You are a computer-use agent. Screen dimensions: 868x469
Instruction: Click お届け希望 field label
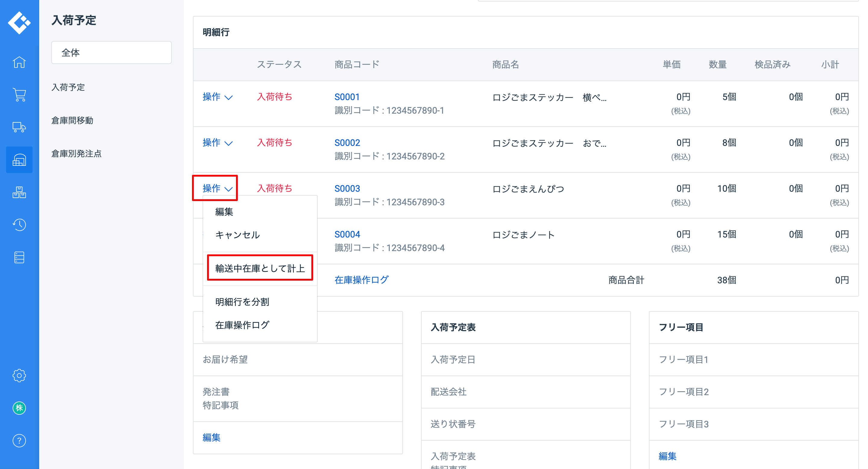[225, 360]
